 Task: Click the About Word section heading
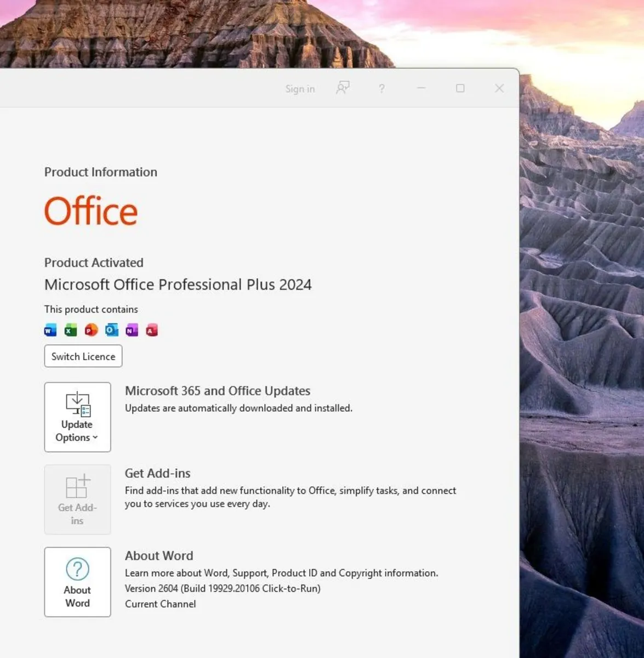pyautogui.click(x=159, y=555)
